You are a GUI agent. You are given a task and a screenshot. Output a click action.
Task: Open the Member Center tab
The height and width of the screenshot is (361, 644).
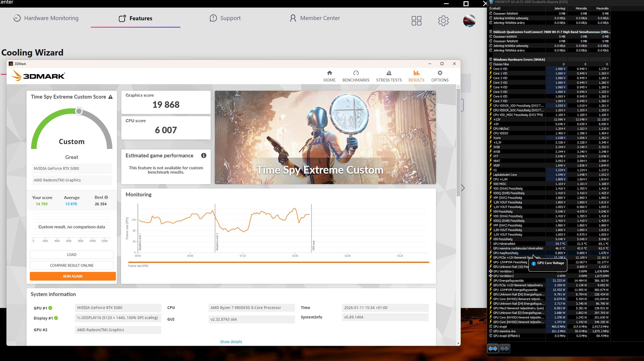click(x=315, y=18)
